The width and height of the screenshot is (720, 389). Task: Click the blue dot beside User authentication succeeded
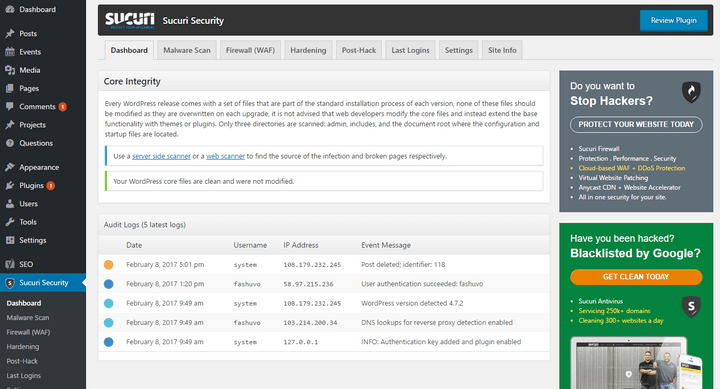click(x=108, y=284)
